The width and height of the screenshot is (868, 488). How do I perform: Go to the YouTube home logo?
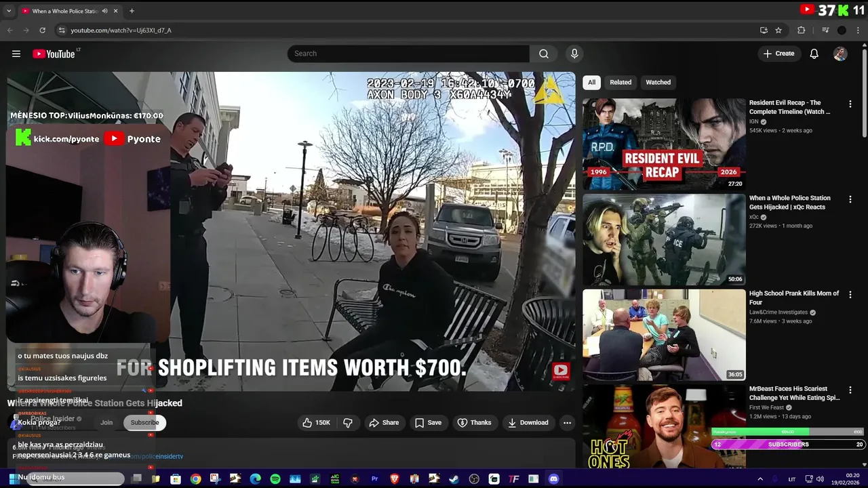tap(54, 54)
